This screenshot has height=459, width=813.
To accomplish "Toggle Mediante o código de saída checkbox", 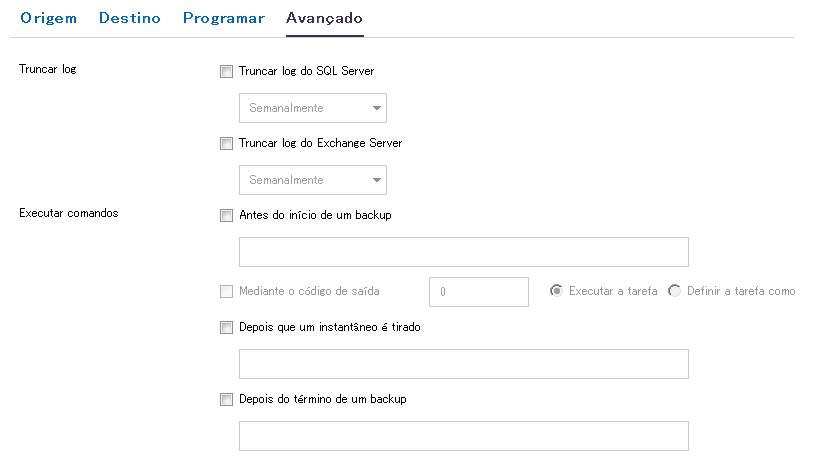I will click(x=226, y=292).
